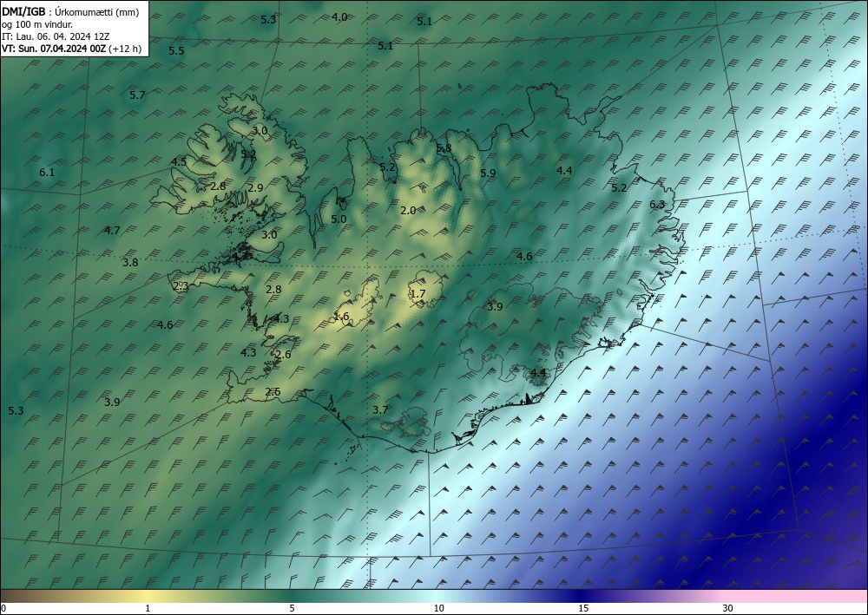Click the color scale tick label 0
Viewport: 868px width, 615px height.
pos(3,608)
